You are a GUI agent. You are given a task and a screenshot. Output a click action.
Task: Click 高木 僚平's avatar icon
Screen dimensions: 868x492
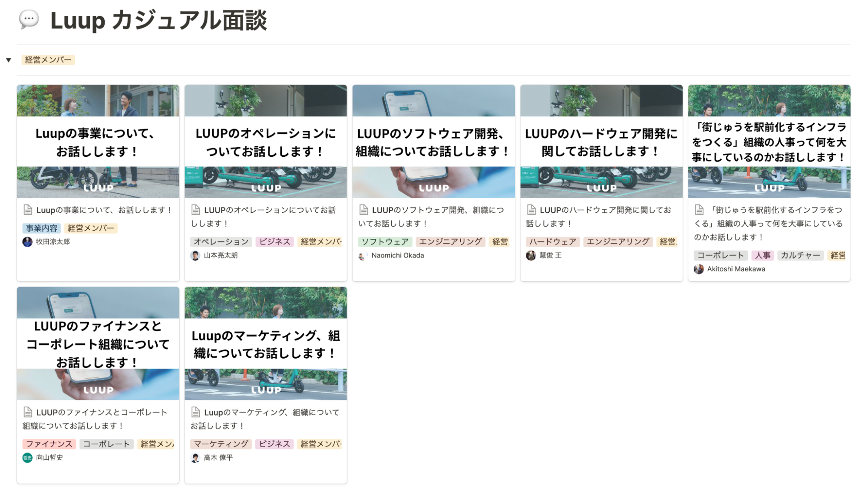click(195, 457)
